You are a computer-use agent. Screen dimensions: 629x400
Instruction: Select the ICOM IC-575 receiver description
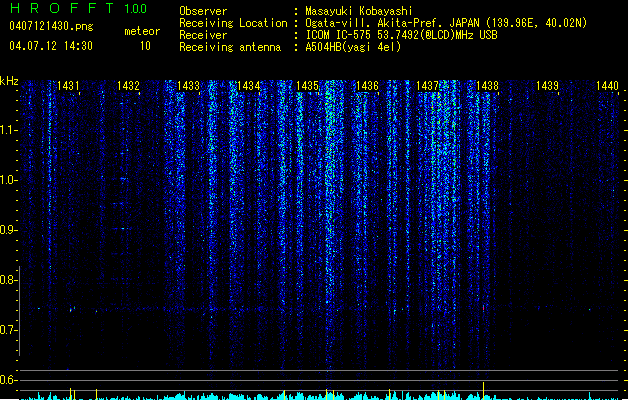[x=402, y=35]
